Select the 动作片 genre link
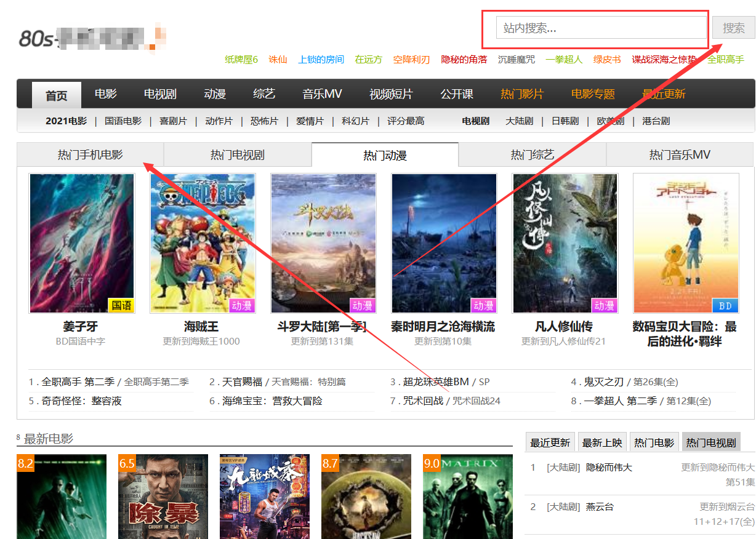Image resolution: width=756 pixels, height=539 pixels. click(219, 121)
